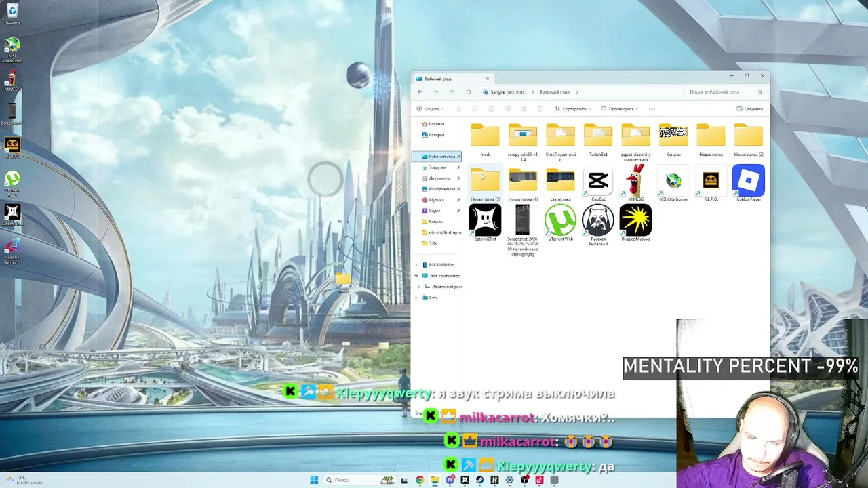This screenshot has width=868, height=488.
Task: Open a new Explorer tab
Action: pos(502,79)
